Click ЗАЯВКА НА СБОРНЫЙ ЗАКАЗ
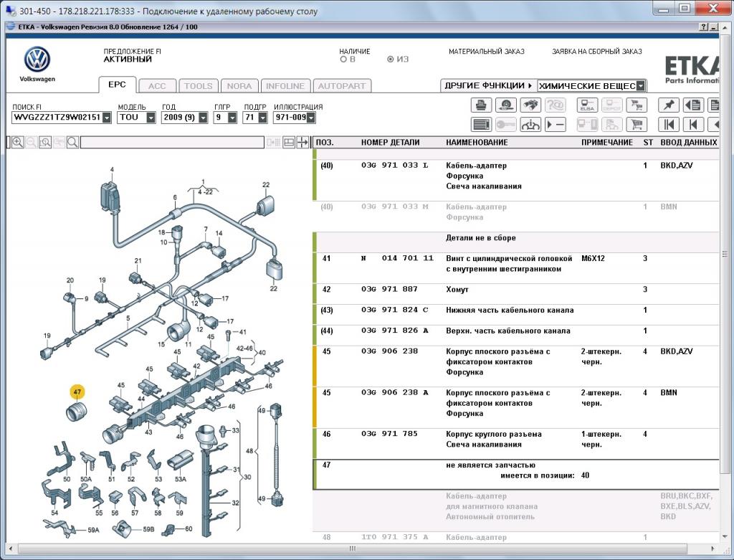The image size is (734, 560). [x=597, y=52]
